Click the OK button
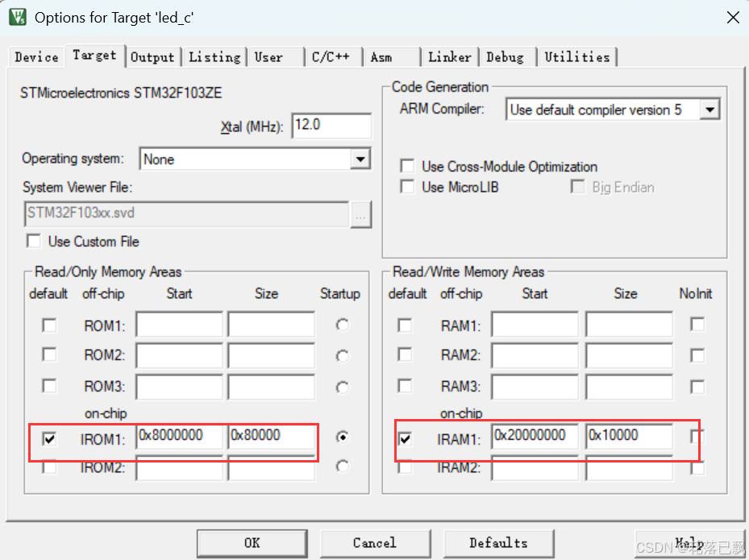The height and width of the screenshot is (560, 749). [252, 543]
